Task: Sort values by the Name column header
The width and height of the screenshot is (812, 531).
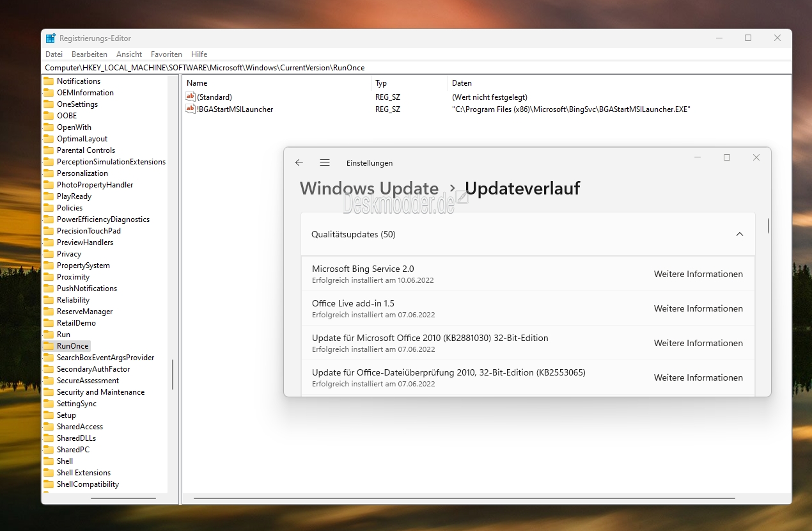Action: [277, 83]
